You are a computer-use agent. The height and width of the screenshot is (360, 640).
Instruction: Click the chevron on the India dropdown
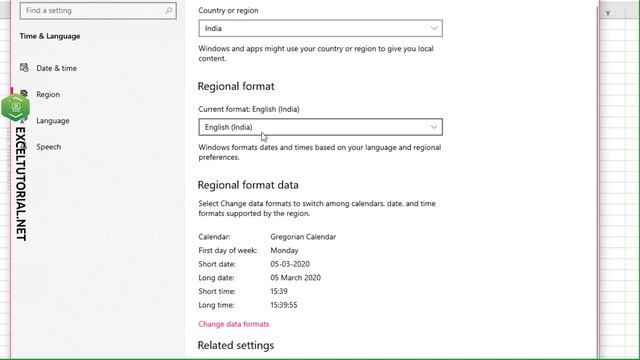click(433, 28)
